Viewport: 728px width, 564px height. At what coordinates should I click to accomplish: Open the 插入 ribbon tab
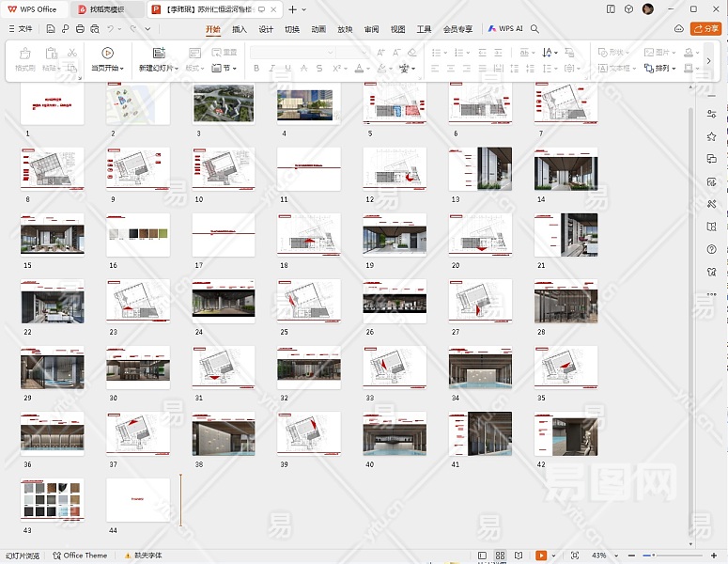click(x=240, y=29)
